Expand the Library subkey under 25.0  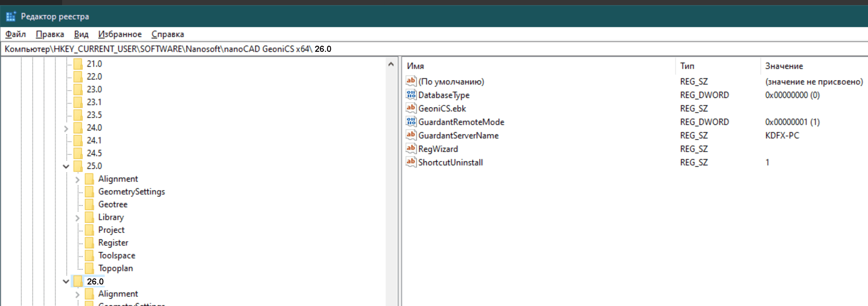77,218
